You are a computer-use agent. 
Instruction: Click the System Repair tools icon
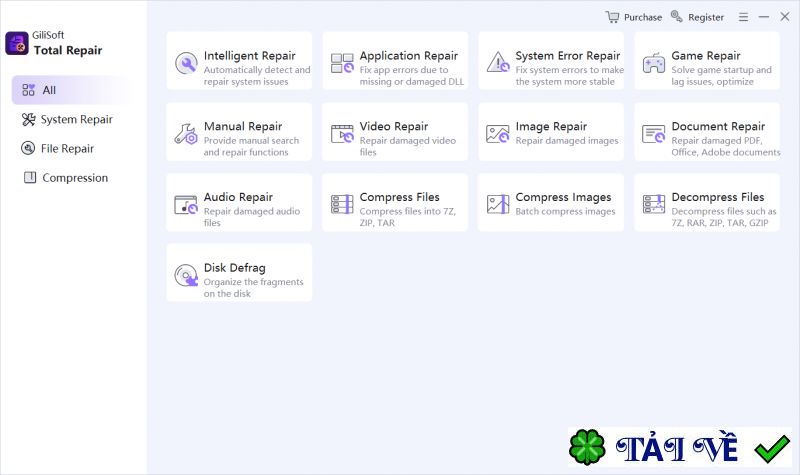[29, 119]
